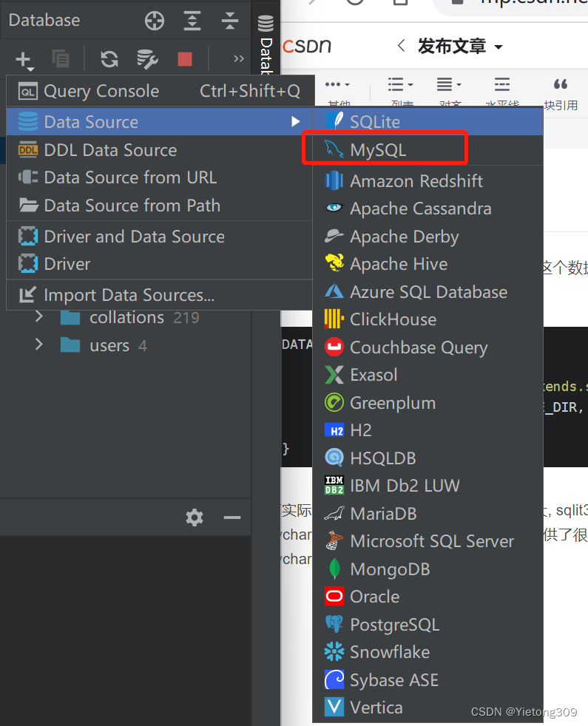The image size is (588, 726).
Task: Expand the collations tree node
Action: (38, 317)
